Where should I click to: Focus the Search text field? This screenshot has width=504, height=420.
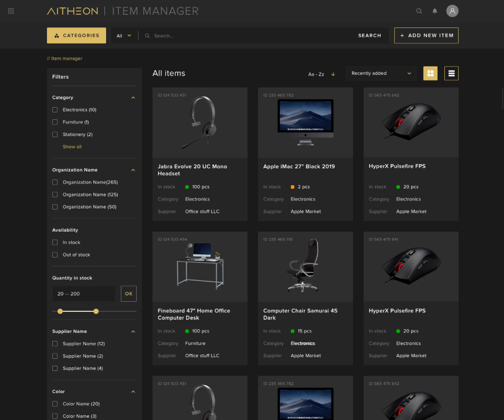(251, 36)
